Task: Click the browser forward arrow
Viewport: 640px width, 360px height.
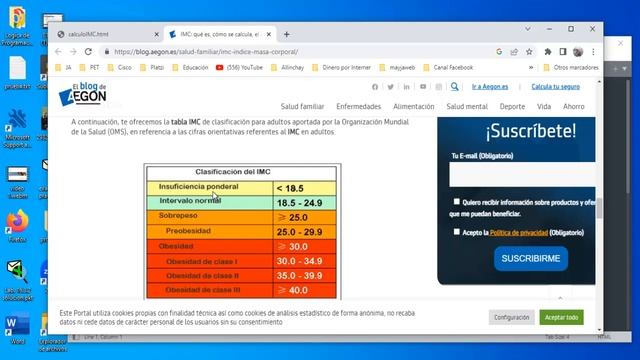Action: [x=73, y=52]
